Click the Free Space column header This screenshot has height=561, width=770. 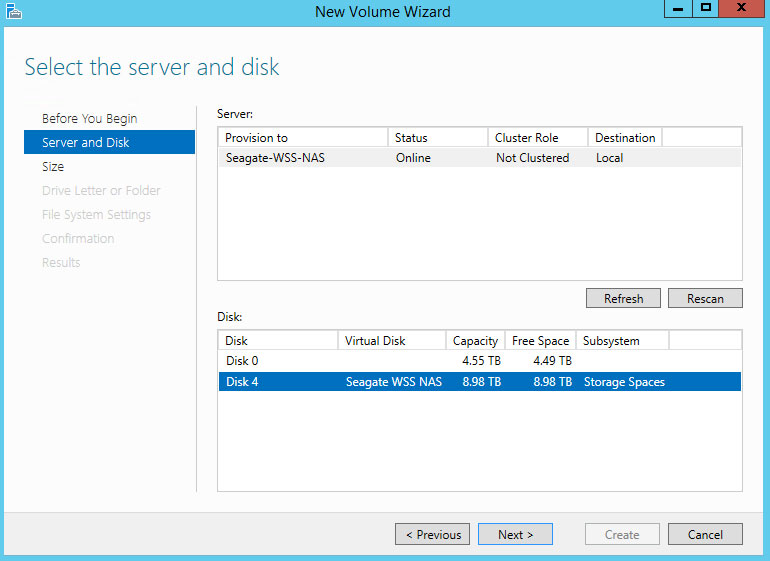pyautogui.click(x=540, y=341)
